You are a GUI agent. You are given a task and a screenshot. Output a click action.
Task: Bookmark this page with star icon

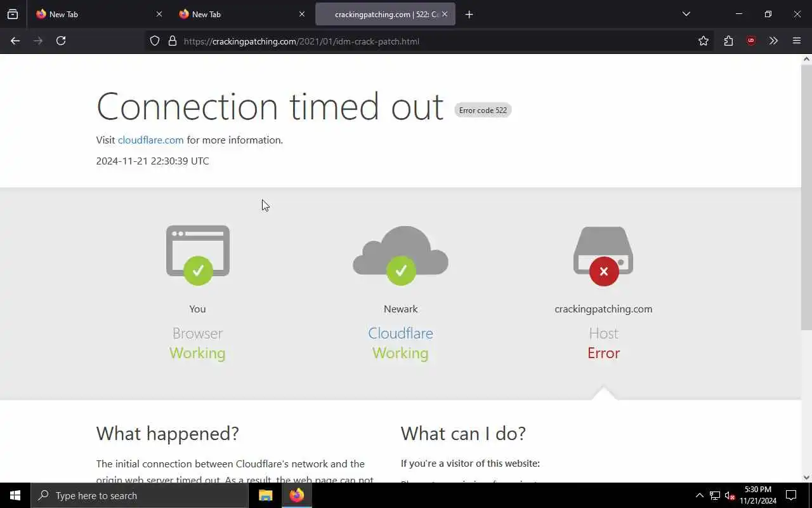704,41
